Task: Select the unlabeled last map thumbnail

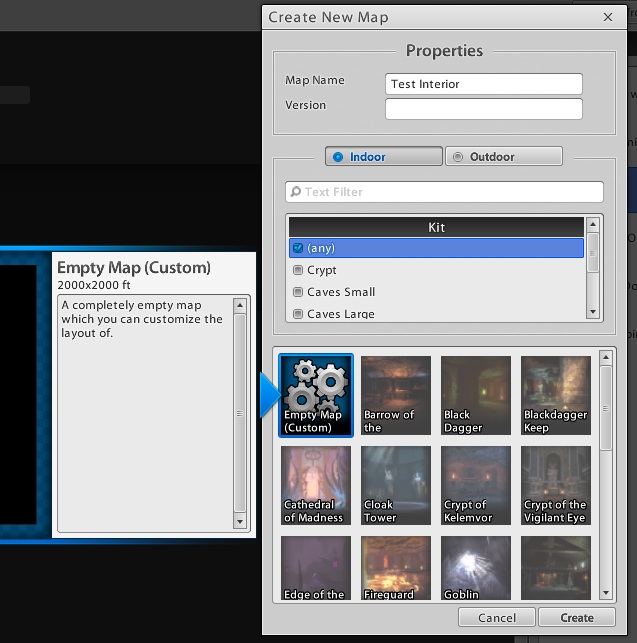Action: pyautogui.click(x=556, y=568)
